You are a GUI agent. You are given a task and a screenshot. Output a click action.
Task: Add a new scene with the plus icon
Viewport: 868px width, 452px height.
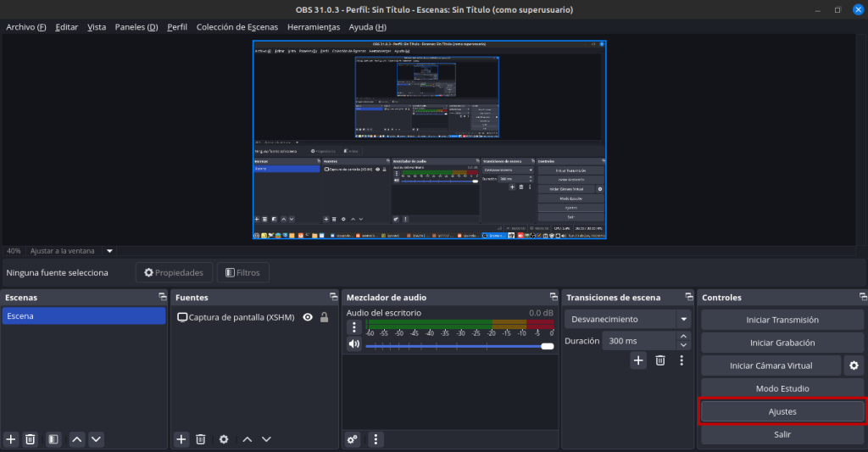click(x=11, y=439)
